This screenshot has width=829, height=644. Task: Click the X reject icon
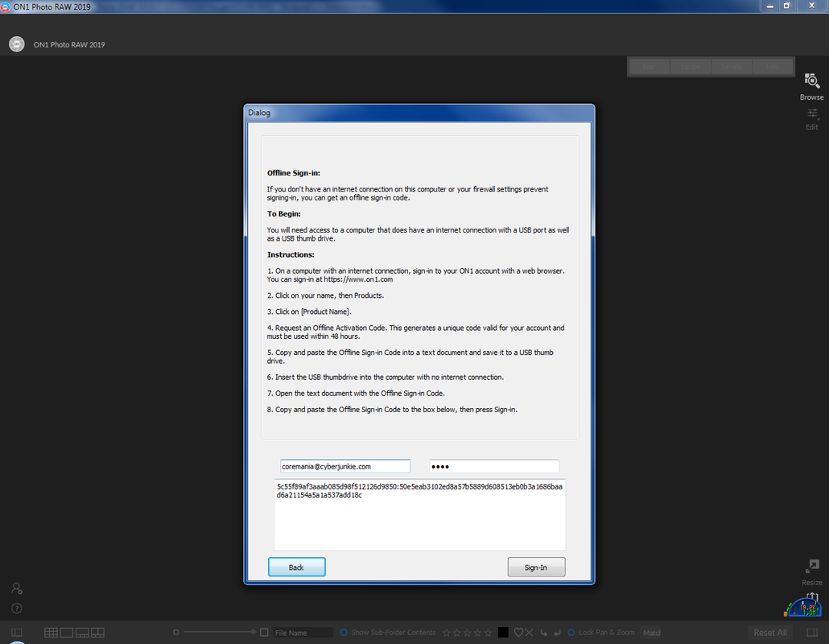click(530, 633)
